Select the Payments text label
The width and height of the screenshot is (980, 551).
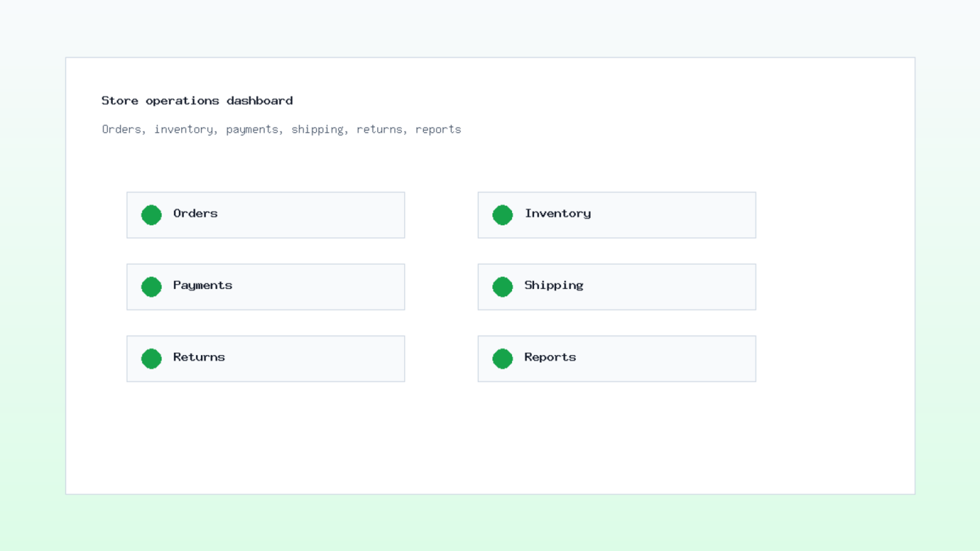coord(203,285)
